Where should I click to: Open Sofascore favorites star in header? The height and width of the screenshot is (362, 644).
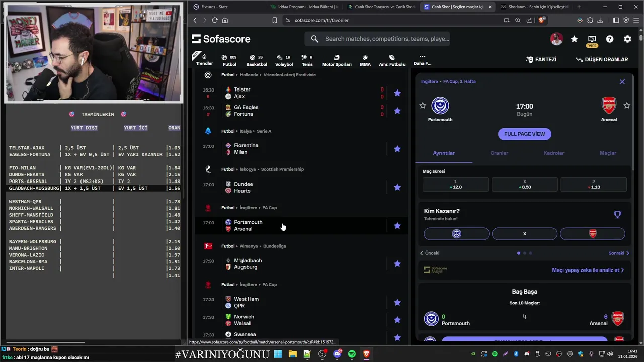click(x=574, y=39)
